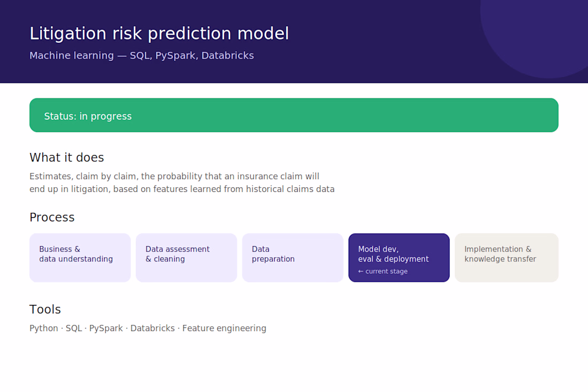Click 'Feature engineering' in the tools list
The width and height of the screenshot is (588, 392).
pyautogui.click(x=225, y=328)
